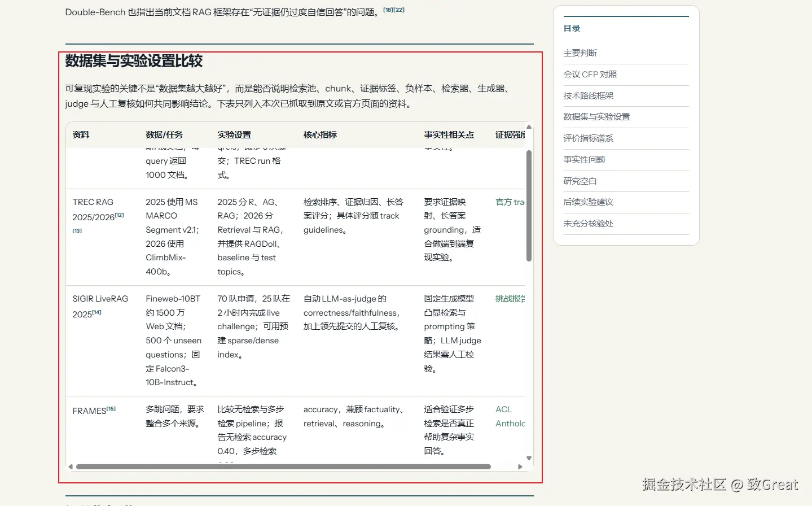Click the table's vertical scrollbar thumb
The image size is (812, 506).
[529, 206]
